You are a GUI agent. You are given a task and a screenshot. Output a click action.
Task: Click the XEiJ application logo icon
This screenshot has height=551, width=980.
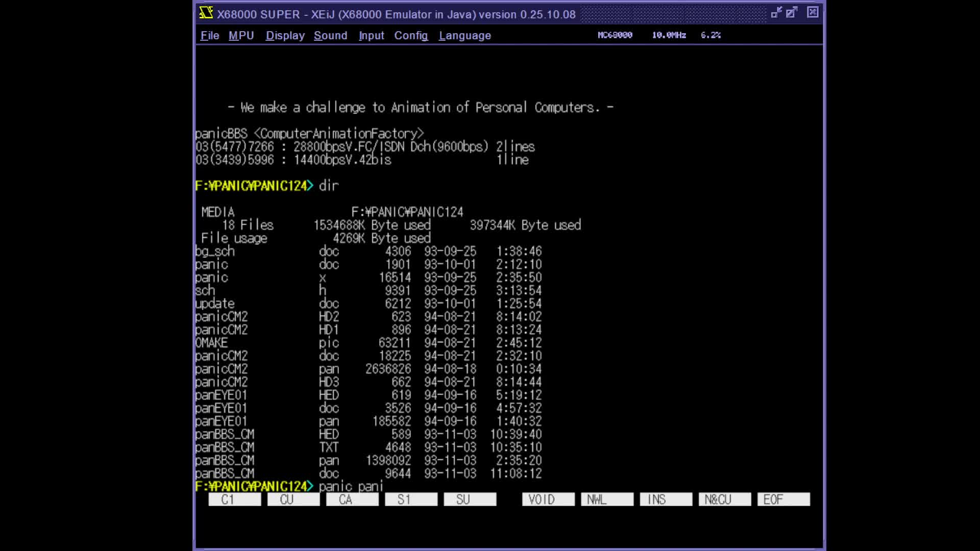[206, 13]
